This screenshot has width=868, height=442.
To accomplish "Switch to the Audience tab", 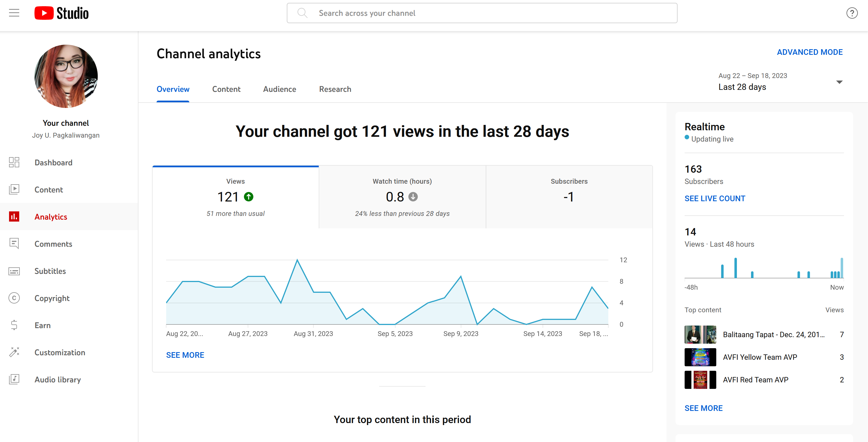I will [x=279, y=89].
